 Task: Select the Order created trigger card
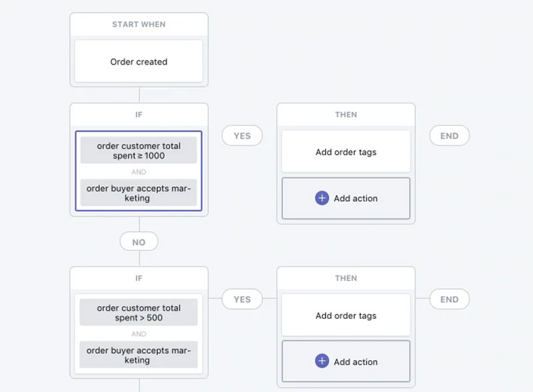click(x=138, y=61)
